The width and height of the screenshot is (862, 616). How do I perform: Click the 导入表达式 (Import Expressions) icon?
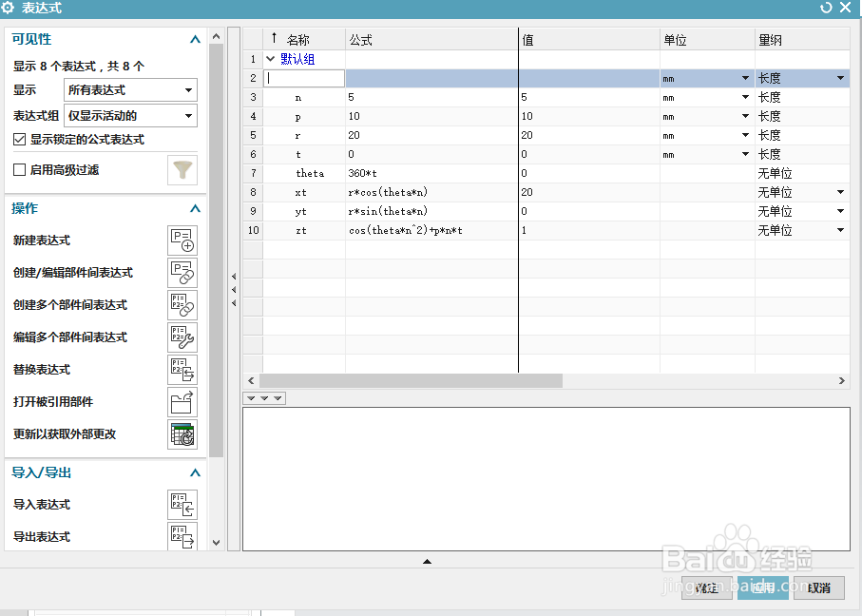(182, 505)
